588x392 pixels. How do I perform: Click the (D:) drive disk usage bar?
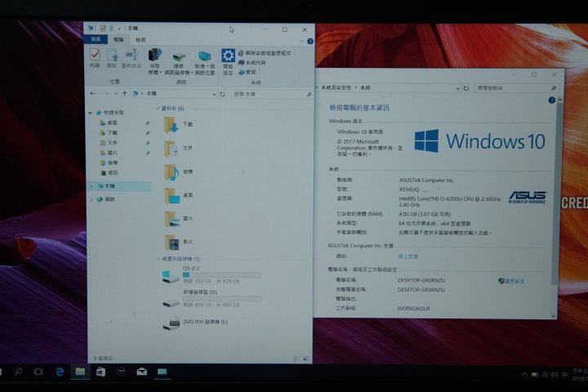click(x=221, y=299)
